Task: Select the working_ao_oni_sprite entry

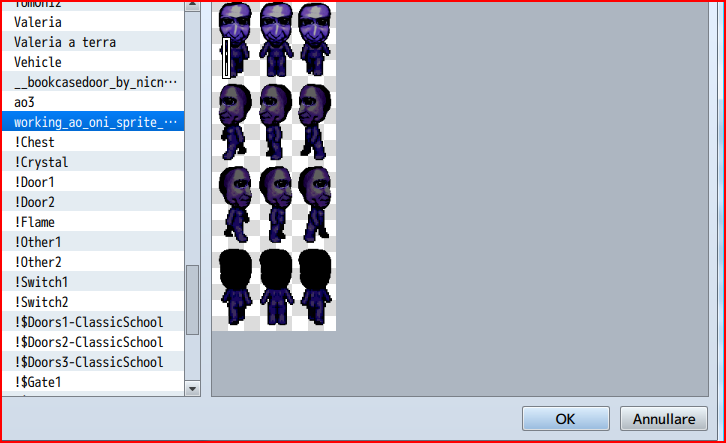Action: coord(93,121)
